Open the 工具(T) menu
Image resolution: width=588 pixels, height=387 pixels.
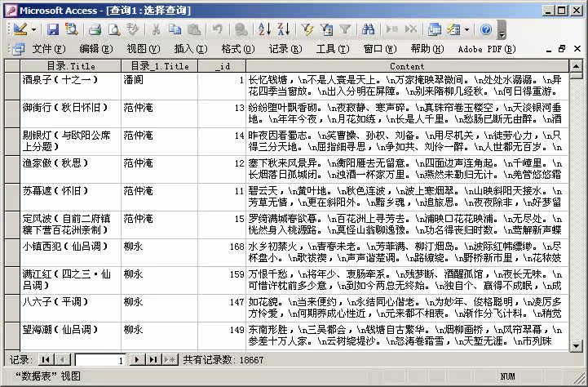coord(332,49)
